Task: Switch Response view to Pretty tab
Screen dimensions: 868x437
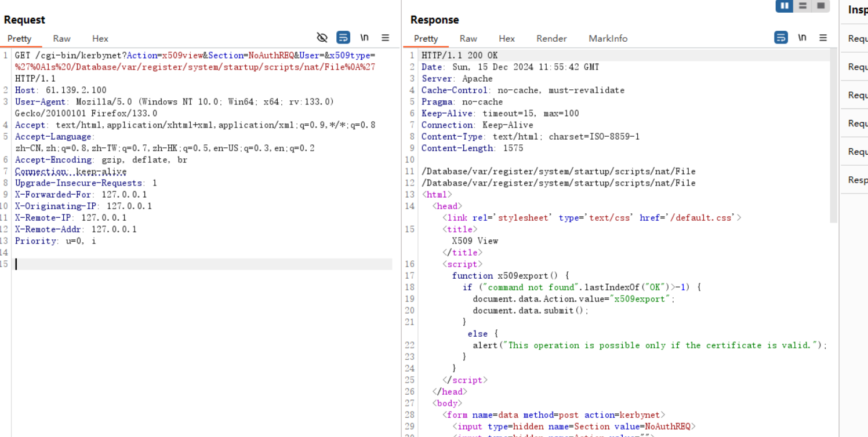Action: tap(426, 38)
